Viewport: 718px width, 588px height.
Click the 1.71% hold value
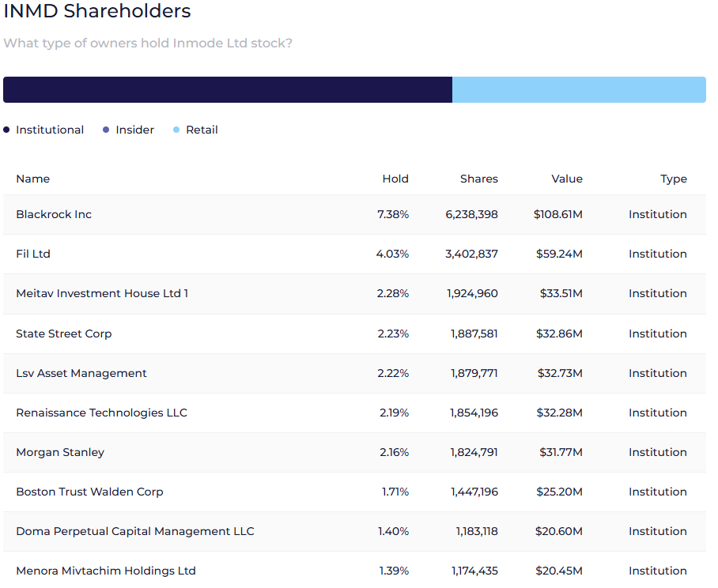(x=395, y=492)
